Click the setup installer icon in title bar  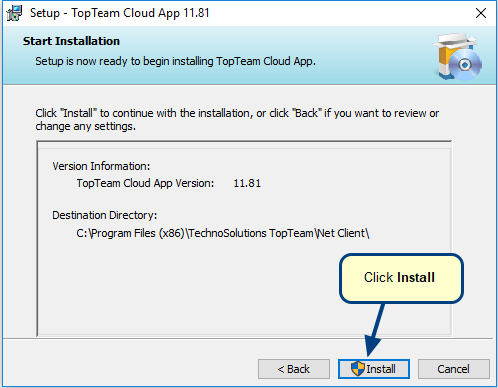pyautogui.click(x=14, y=13)
